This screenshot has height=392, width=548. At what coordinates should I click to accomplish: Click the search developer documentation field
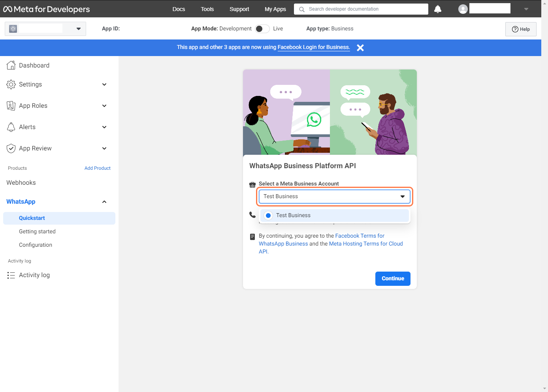tap(361, 9)
